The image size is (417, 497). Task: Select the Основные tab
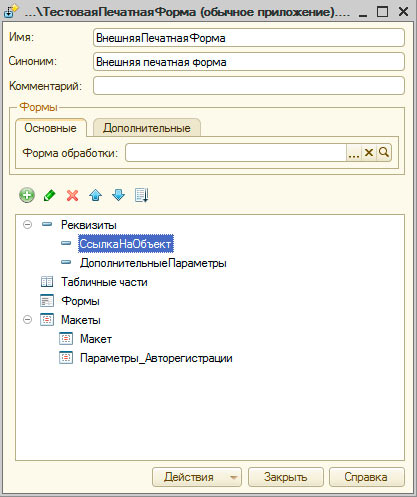pyautogui.click(x=51, y=128)
